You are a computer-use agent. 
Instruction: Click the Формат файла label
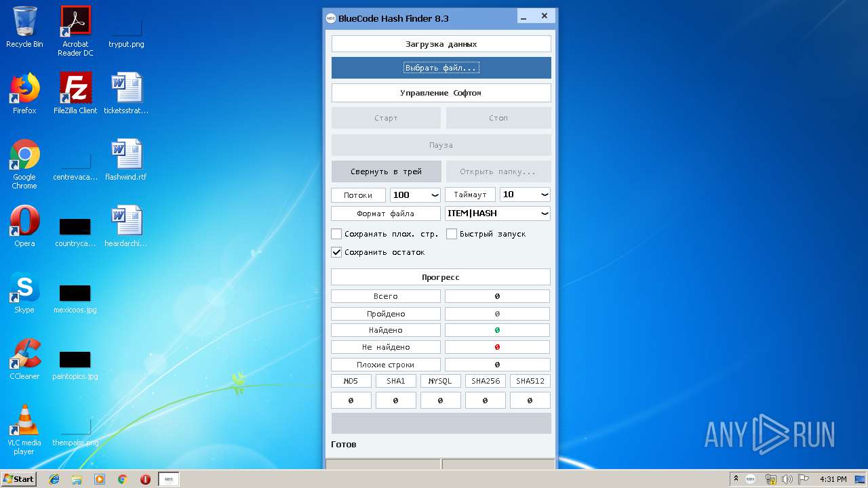(386, 213)
